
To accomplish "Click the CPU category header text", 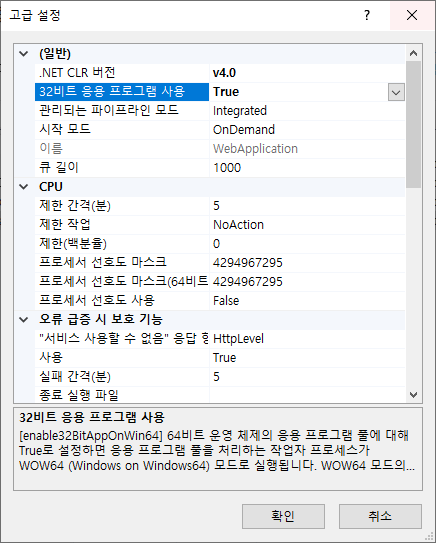I will point(51,187).
